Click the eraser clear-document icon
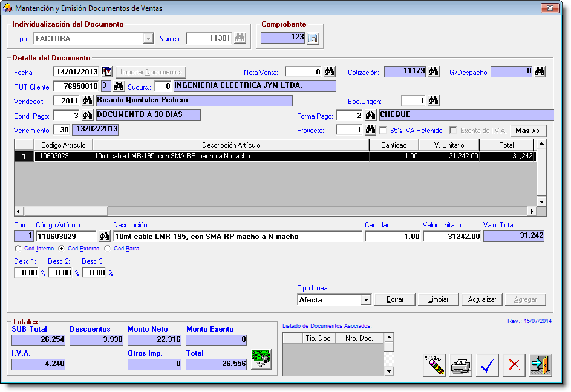The width and height of the screenshot is (571, 392). pyautogui.click(x=434, y=365)
